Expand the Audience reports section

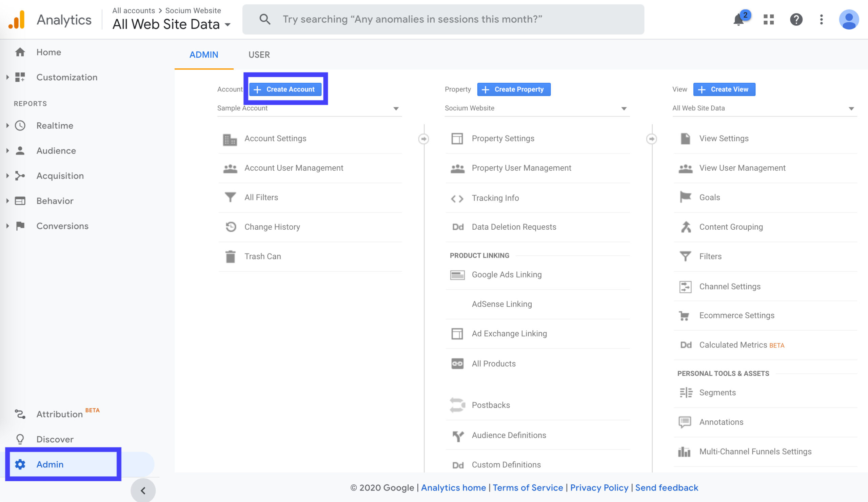point(7,151)
